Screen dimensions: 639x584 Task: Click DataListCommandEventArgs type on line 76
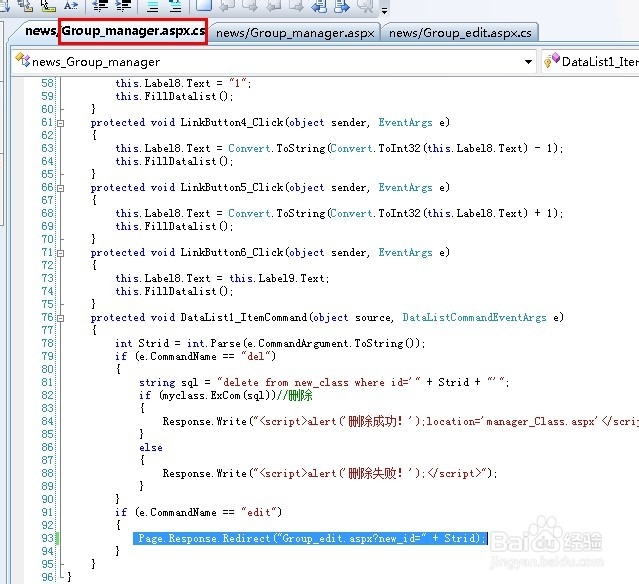click(x=474, y=317)
